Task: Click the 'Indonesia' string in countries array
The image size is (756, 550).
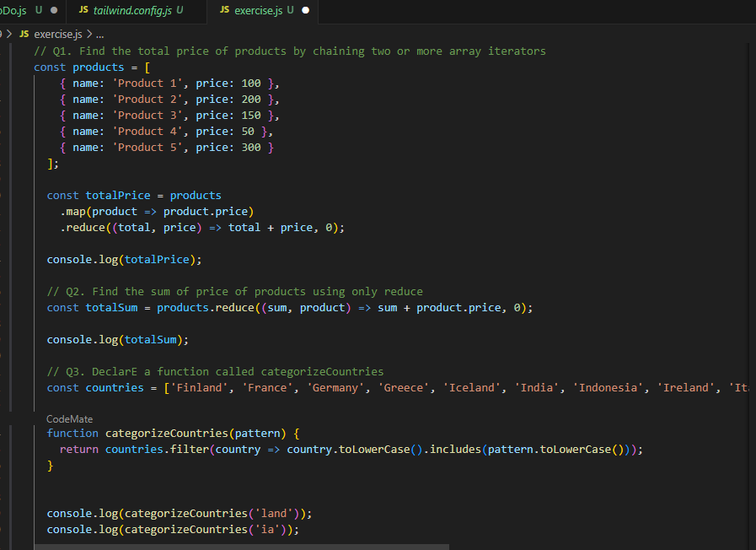Action: click(608, 387)
